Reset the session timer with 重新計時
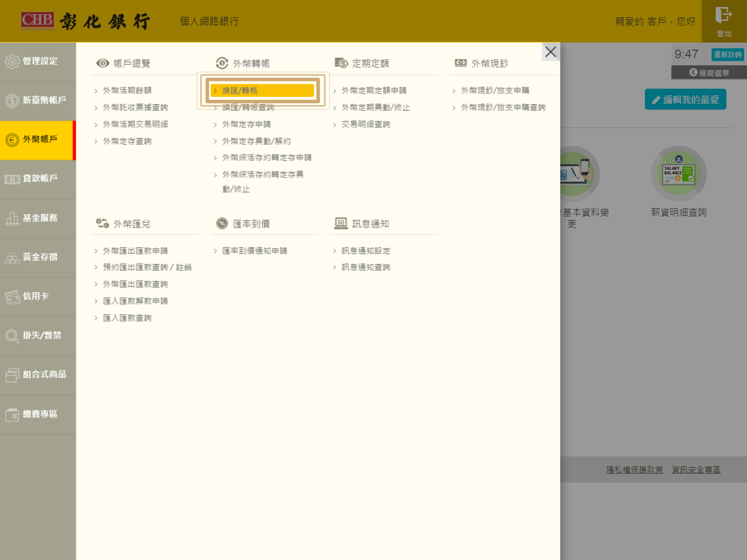Viewport: 747px width, 560px height. coord(728,54)
